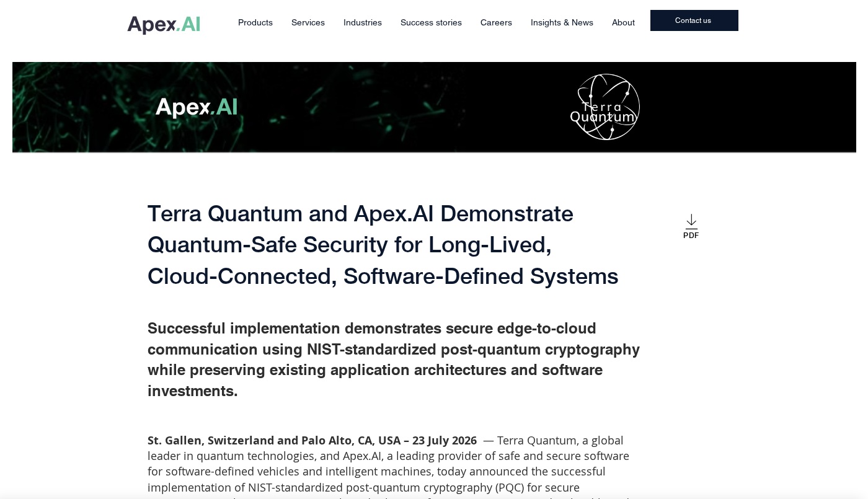The height and width of the screenshot is (499, 868).
Task: Click the '23 July 2026' date text
Action: pos(445,440)
